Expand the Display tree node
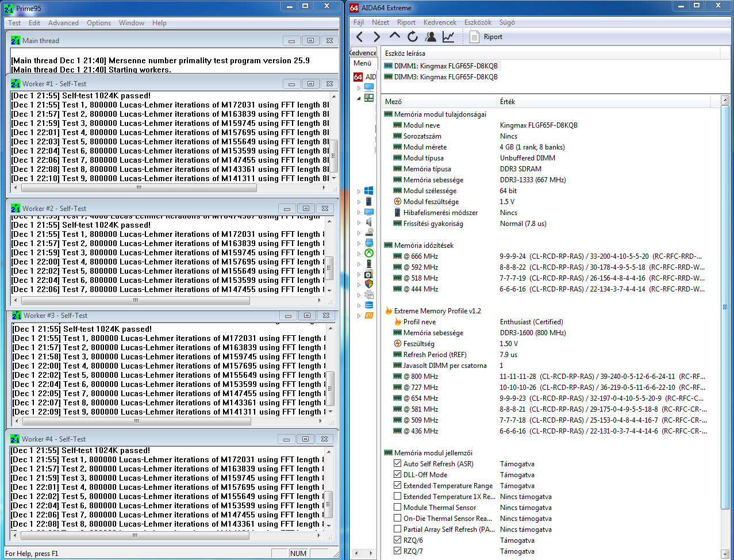 tap(359, 212)
